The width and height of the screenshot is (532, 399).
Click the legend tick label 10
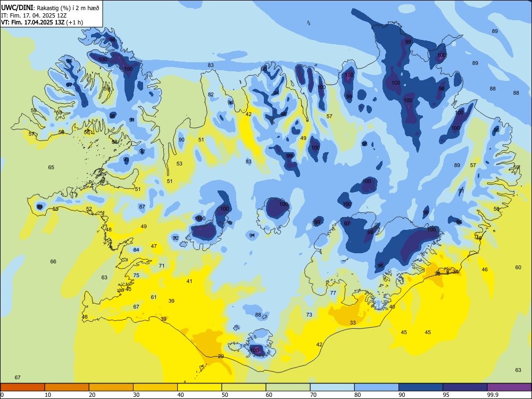pos(48,395)
